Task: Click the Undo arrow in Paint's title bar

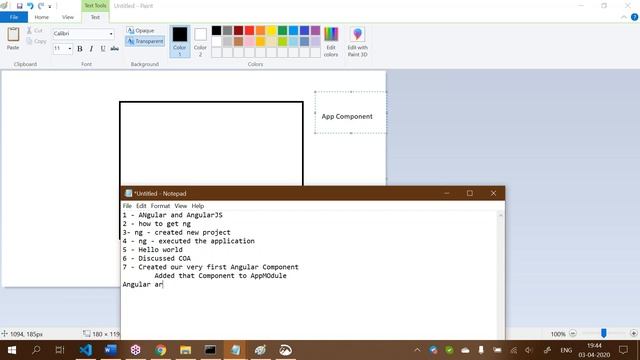Action: [x=30, y=6]
